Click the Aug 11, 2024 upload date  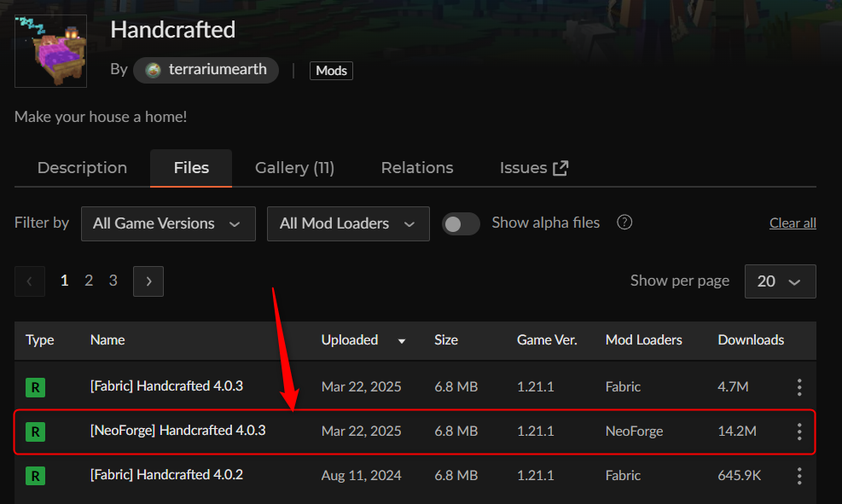(x=361, y=476)
